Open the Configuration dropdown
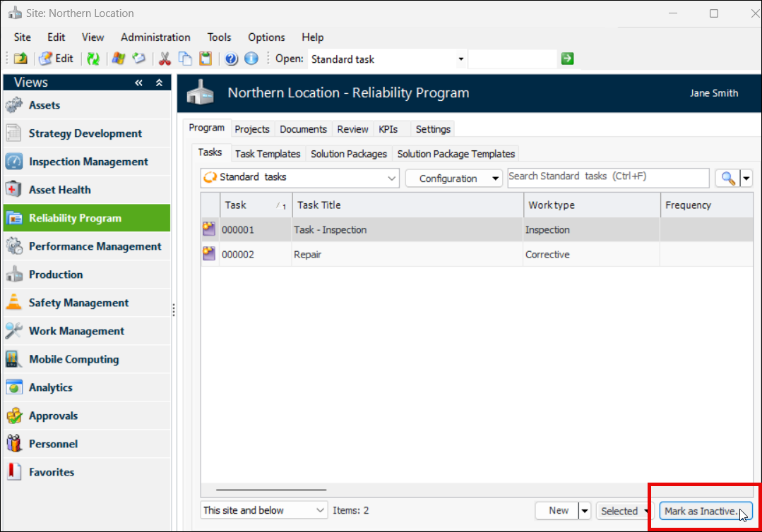Screen dimensions: 762x532 (453, 179)
